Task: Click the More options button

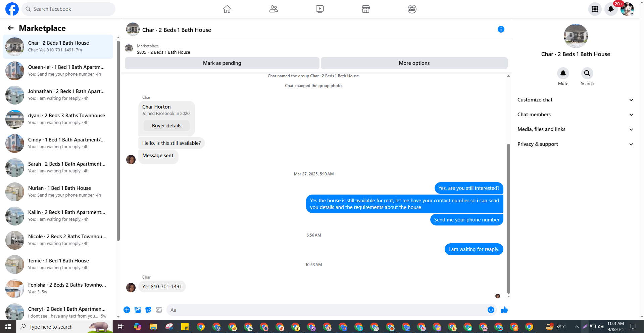Action: [414, 63]
